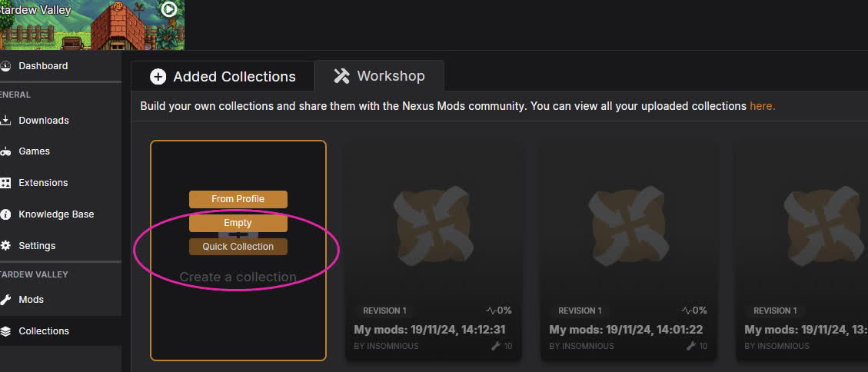Follow the 'here.' uploaded collections link
The height and width of the screenshot is (372, 868).
(762, 106)
